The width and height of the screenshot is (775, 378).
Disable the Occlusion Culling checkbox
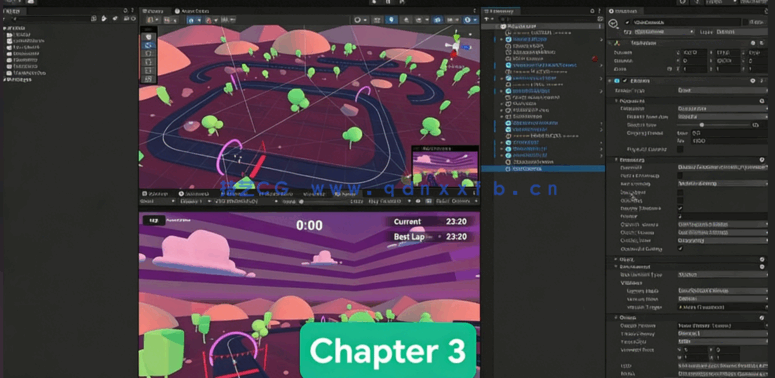(x=680, y=249)
